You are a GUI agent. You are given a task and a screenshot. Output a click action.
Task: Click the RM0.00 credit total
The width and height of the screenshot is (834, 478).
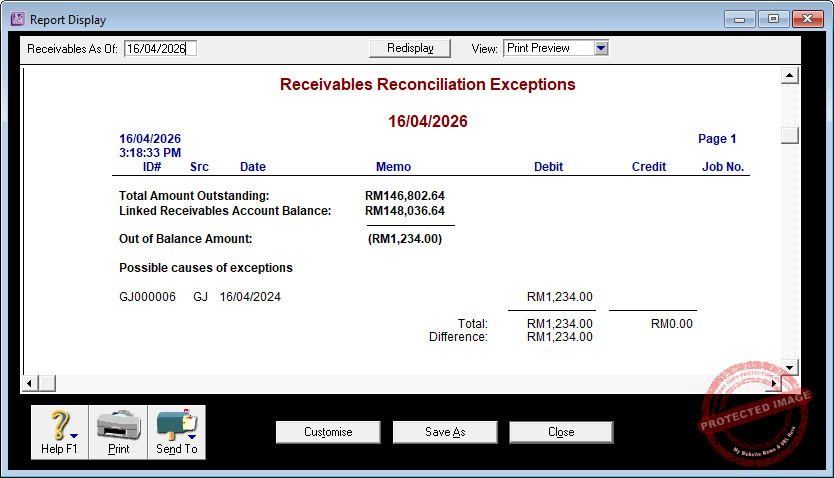coord(672,324)
